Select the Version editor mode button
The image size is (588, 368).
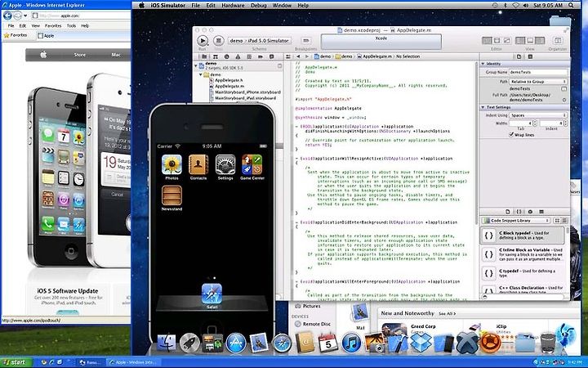click(507, 41)
